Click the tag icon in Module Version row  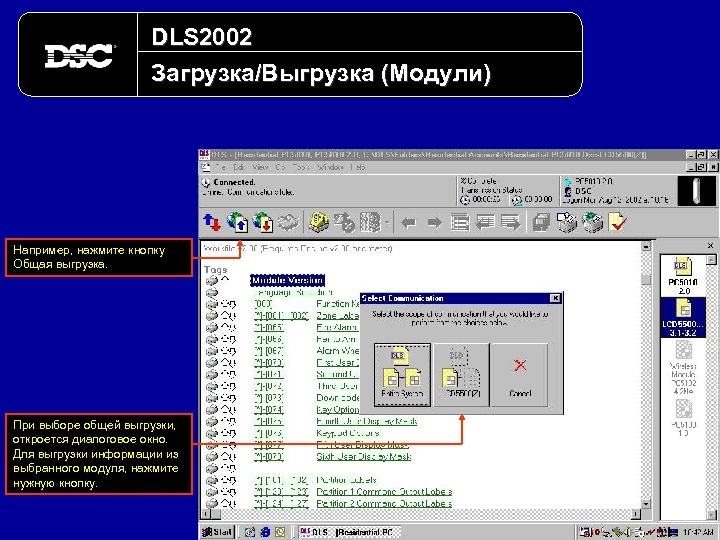[212, 280]
